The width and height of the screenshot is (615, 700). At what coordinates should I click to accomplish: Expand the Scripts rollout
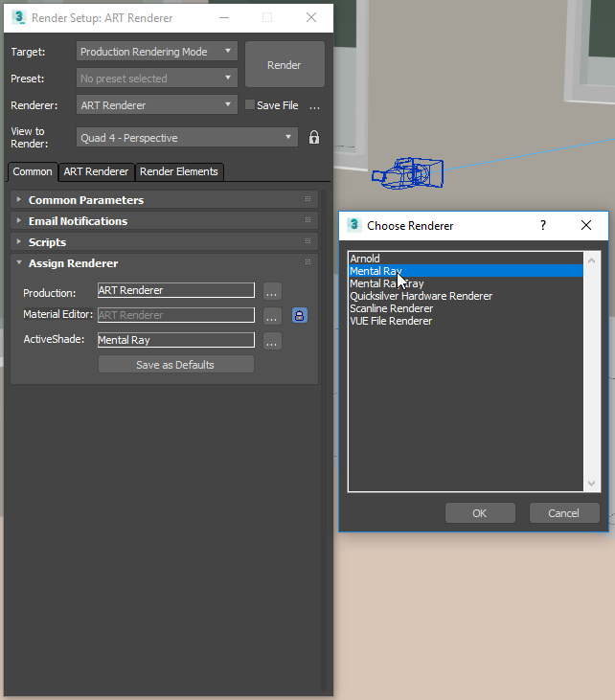click(x=19, y=241)
